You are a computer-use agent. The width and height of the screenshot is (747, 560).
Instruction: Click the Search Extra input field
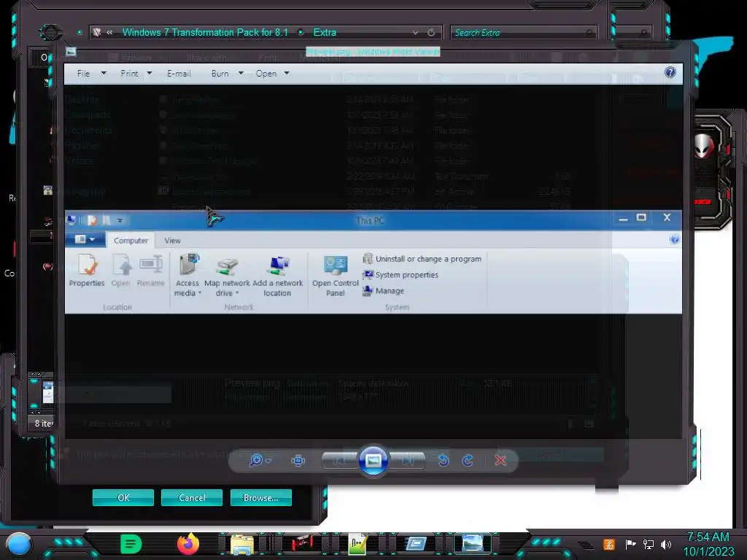click(x=524, y=32)
